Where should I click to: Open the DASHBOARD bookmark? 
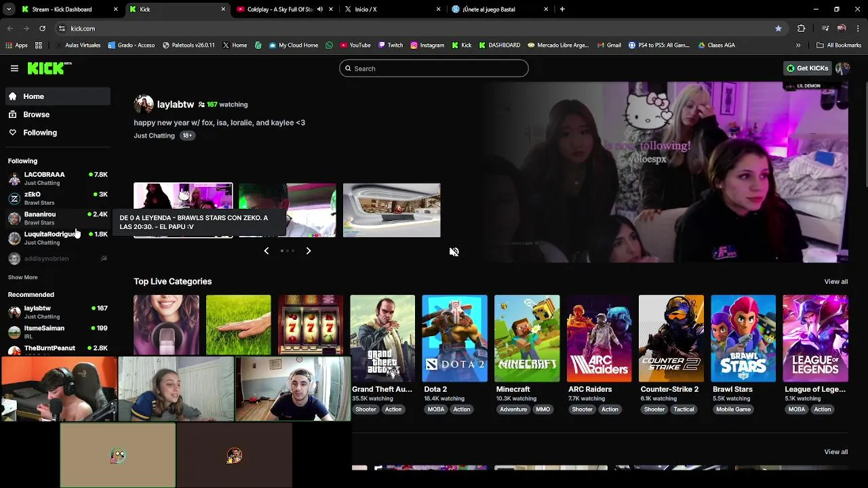click(x=500, y=45)
